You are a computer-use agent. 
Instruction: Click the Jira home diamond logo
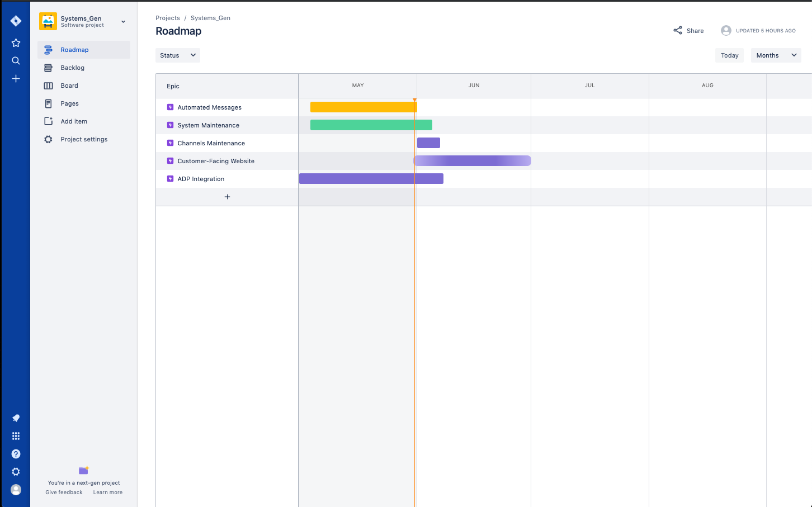(16, 21)
